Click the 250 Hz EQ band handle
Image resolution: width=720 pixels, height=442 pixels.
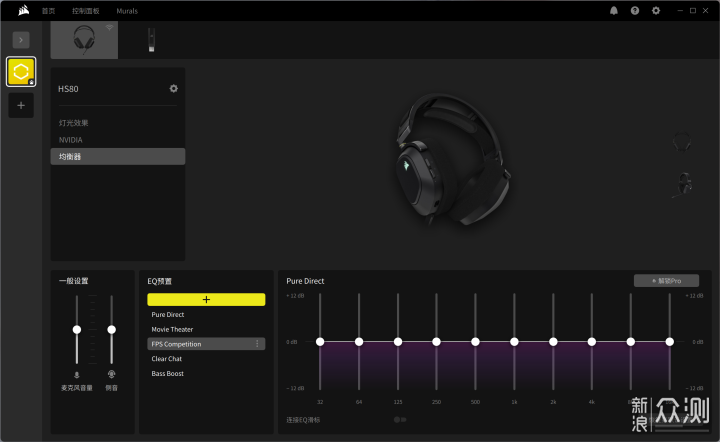(437, 342)
